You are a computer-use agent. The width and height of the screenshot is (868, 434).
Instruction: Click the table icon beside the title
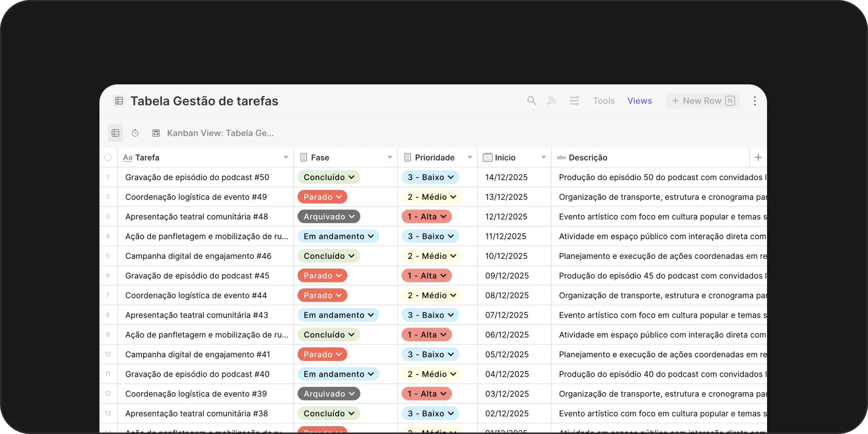(x=119, y=101)
